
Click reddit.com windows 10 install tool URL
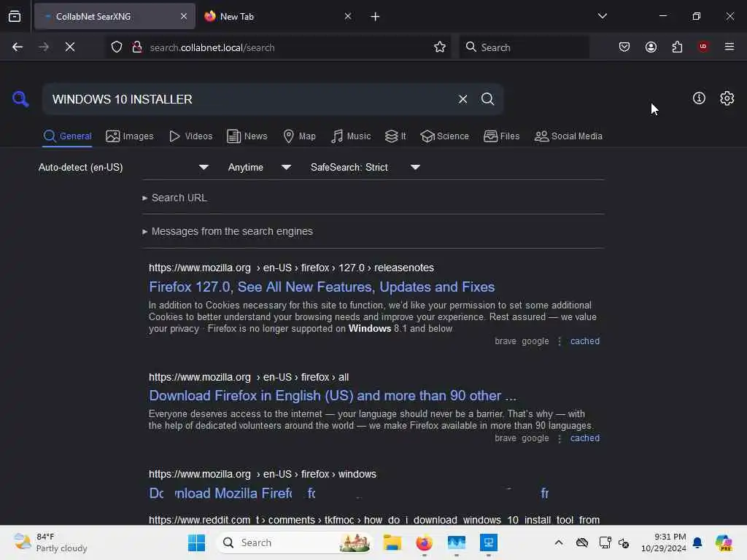point(374,520)
